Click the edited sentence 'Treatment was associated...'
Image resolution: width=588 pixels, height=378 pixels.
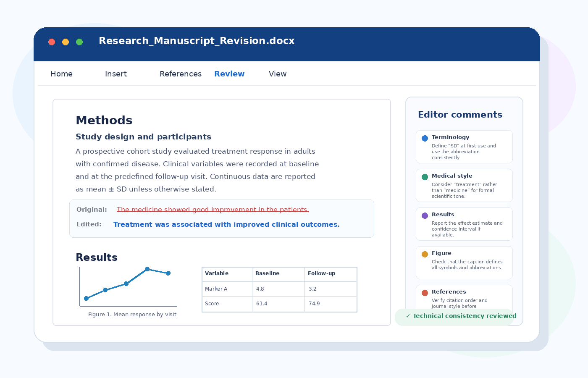(x=226, y=224)
